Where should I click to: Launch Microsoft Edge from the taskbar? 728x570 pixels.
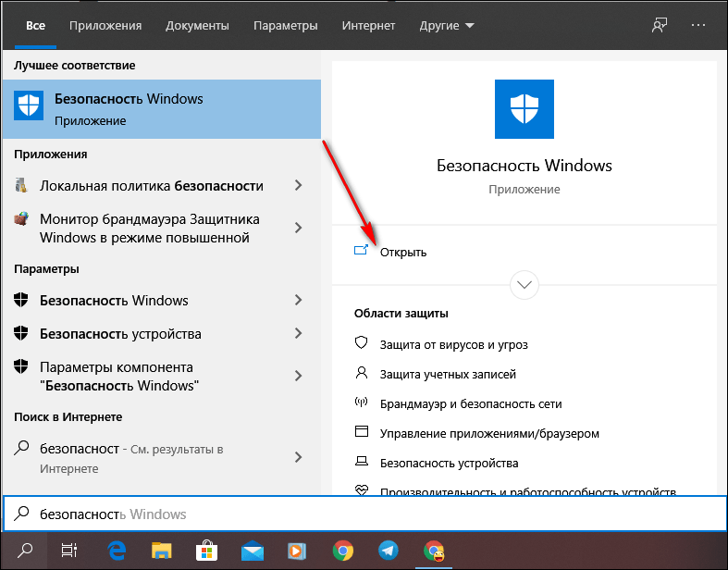click(116, 551)
